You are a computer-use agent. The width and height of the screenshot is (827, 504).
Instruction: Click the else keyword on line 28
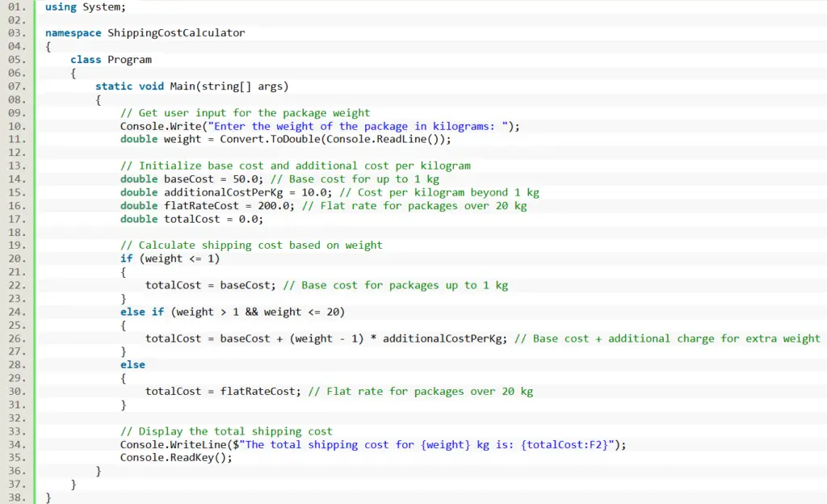point(132,364)
